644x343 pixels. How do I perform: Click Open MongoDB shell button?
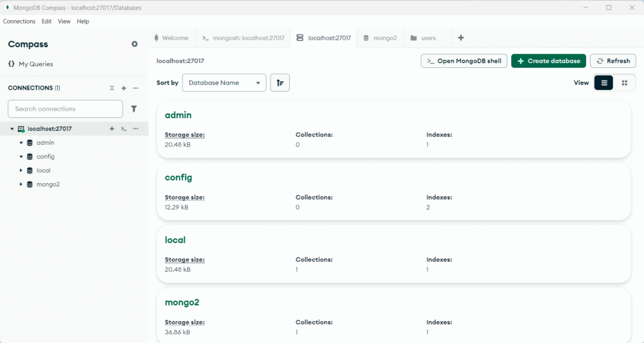[x=464, y=61]
